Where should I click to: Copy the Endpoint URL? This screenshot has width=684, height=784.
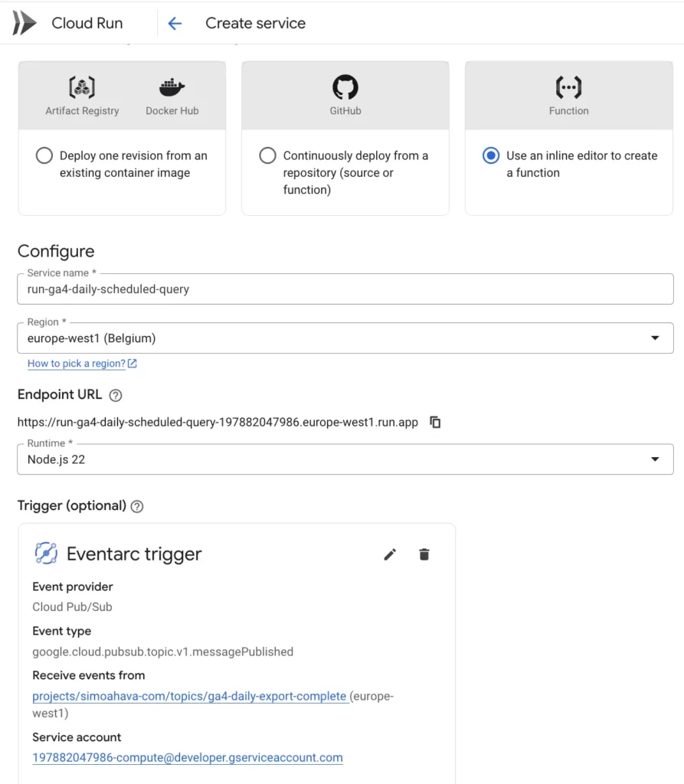click(x=435, y=422)
